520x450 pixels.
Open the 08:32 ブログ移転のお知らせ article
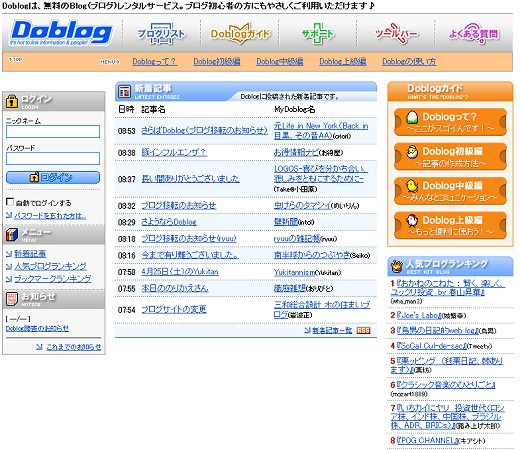179,205
